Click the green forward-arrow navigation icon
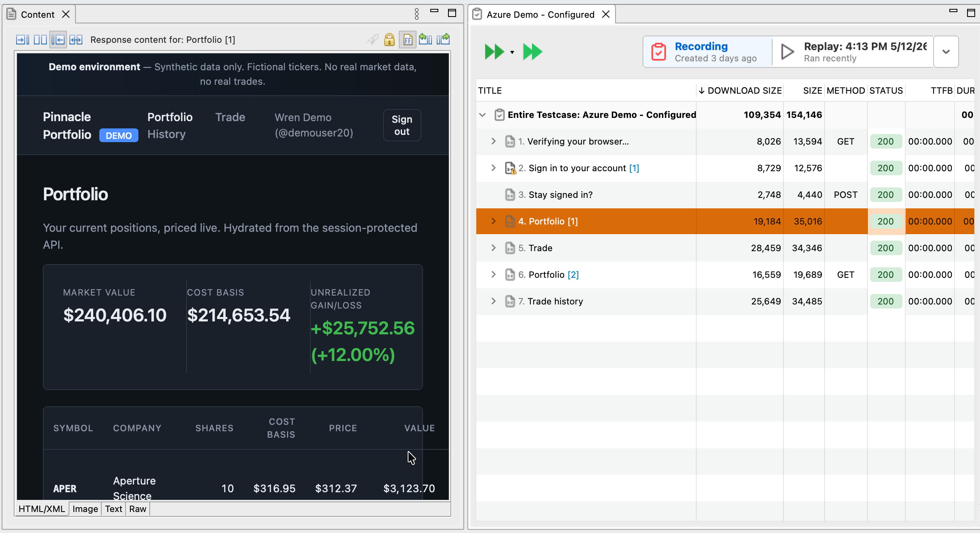Screen dimensions: 980x533 point(443,39)
